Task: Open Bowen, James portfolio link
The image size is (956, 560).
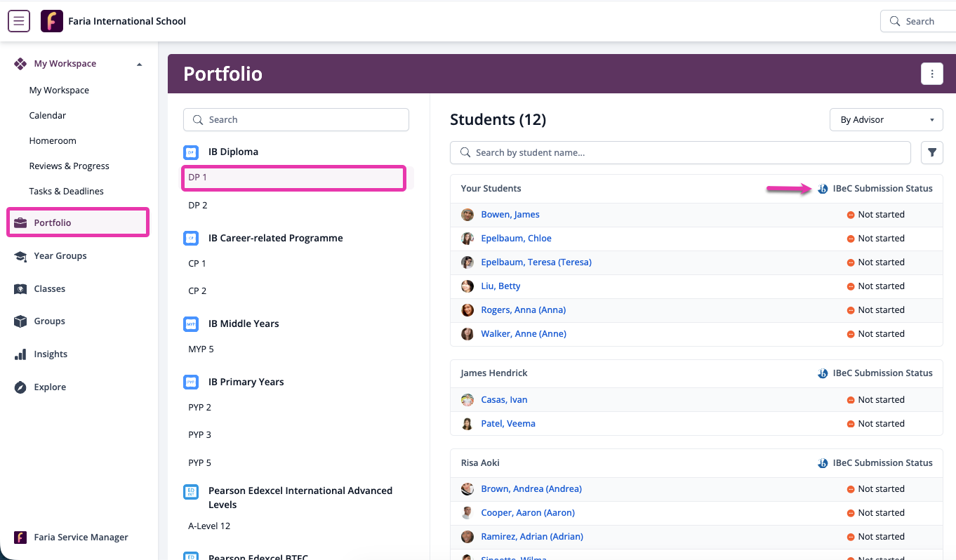Action: click(510, 215)
